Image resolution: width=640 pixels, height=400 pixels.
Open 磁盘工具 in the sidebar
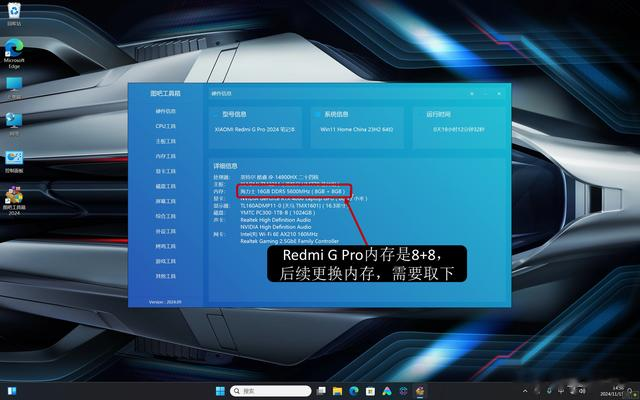(x=165, y=187)
